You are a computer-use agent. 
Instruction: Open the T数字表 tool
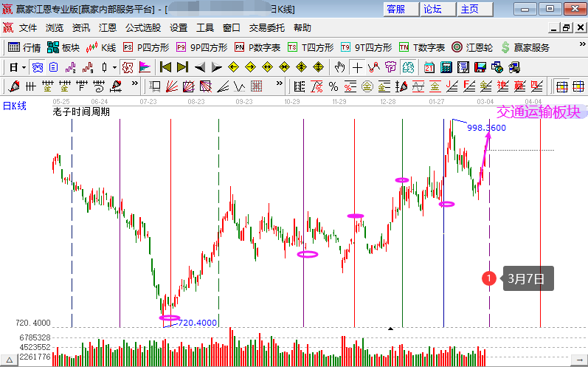tap(422, 48)
